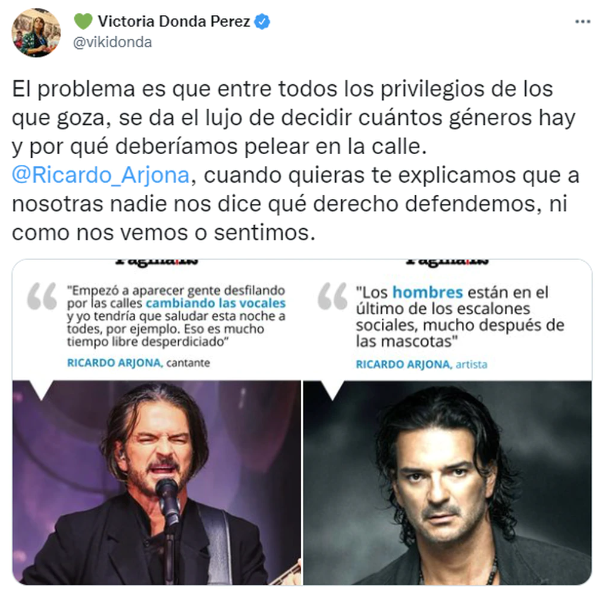Click the tweet body text
Screen dimensions: 600x589
pos(295,161)
